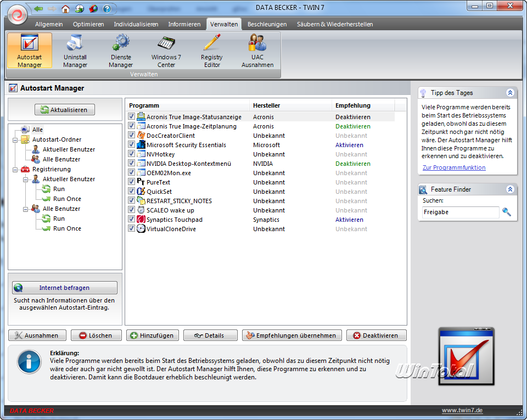Click the Feature Finder search magnifier
The height and width of the screenshot is (420, 527).
coord(506,212)
